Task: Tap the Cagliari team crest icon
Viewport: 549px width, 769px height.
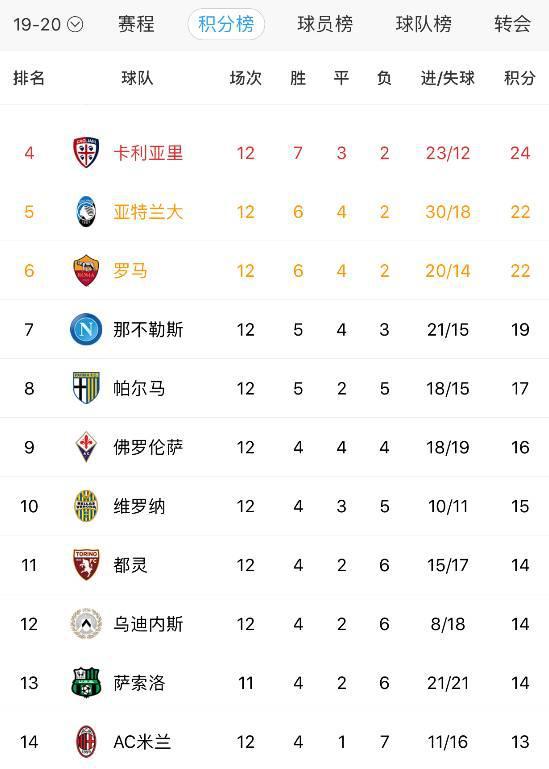Action: point(86,153)
